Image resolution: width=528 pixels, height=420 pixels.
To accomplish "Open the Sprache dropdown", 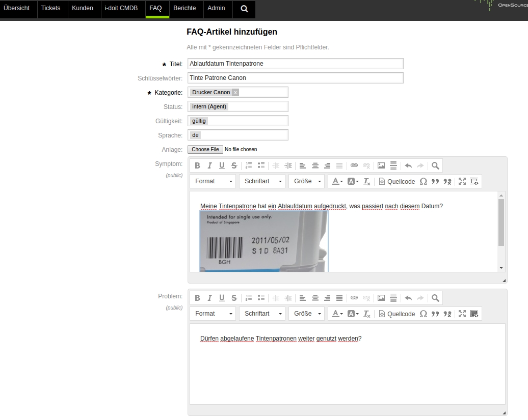I will [x=237, y=135].
